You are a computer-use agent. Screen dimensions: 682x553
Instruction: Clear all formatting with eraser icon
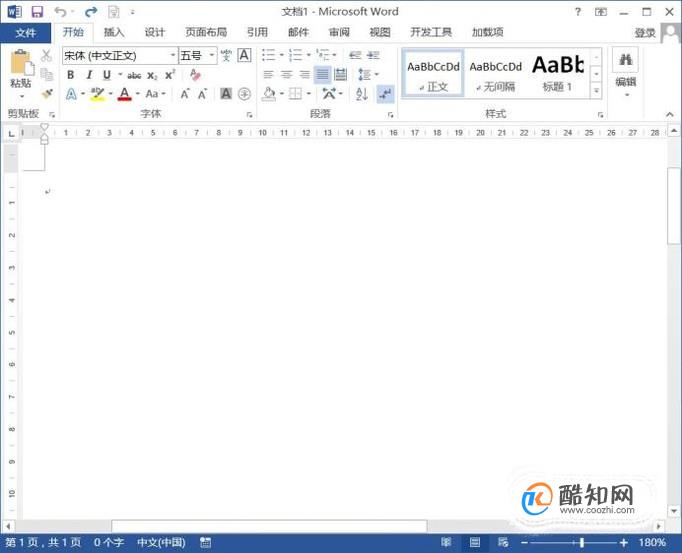click(x=195, y=75)
